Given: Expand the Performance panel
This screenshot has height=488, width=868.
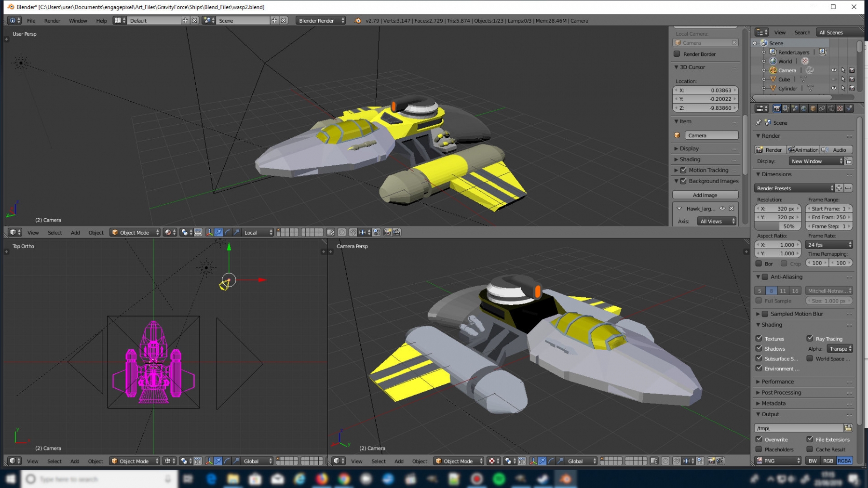Looking at the screenshot, I should tap(777, 382).
